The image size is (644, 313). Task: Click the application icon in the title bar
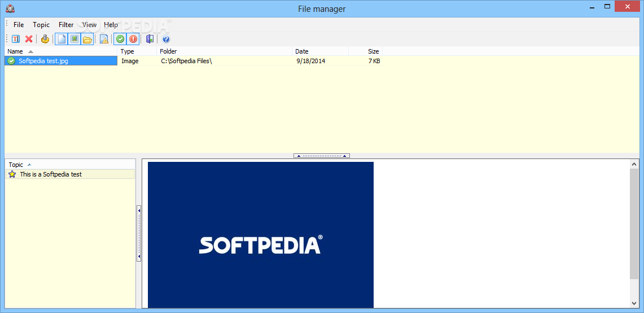tap(11, 8)
